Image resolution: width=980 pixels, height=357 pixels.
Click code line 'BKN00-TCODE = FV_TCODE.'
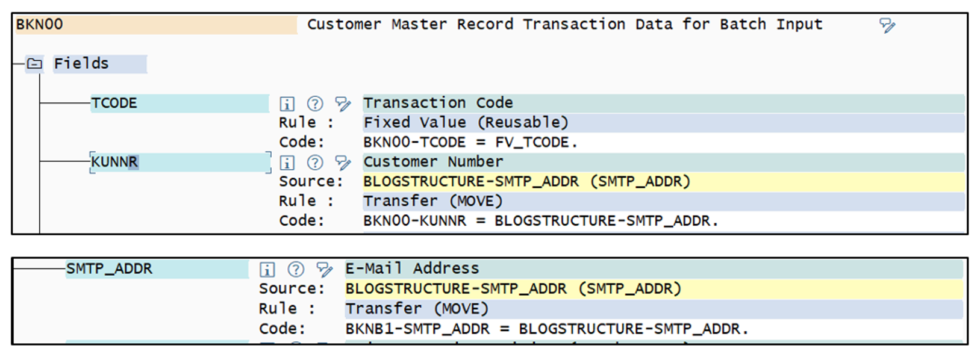pos(470,143)
